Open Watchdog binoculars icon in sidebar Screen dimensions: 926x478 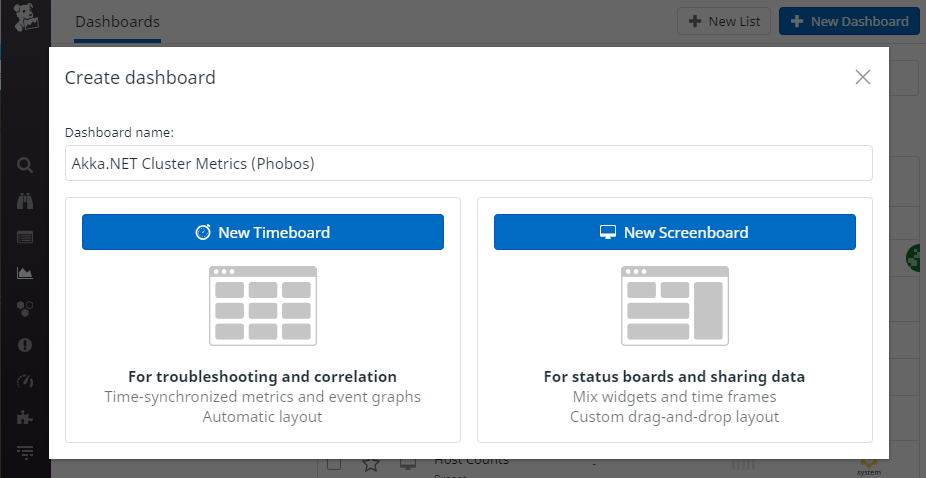(x=25, y=201)
